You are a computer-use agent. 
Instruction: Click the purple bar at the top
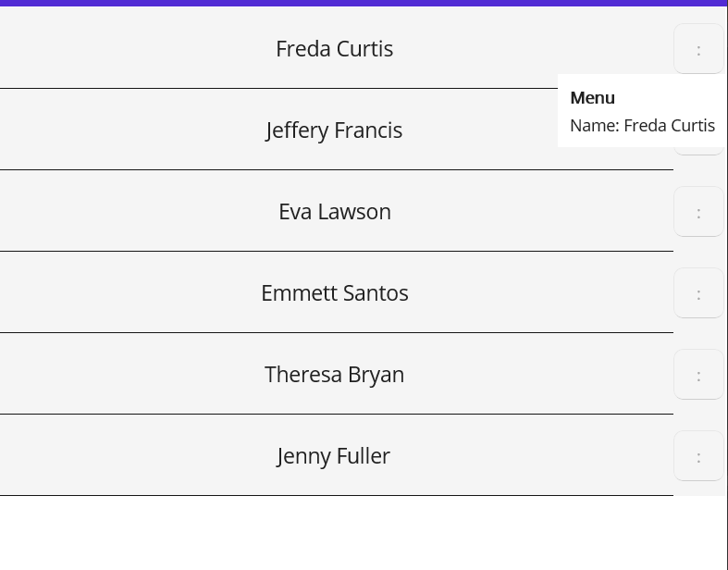point(364,3)
